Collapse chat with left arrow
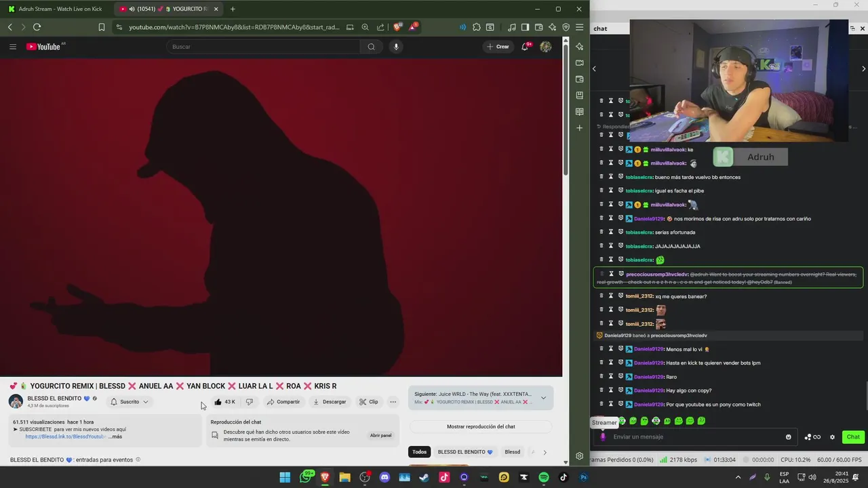Image resolution: width=868 pixels, height=488 pixels. point(595,68)
